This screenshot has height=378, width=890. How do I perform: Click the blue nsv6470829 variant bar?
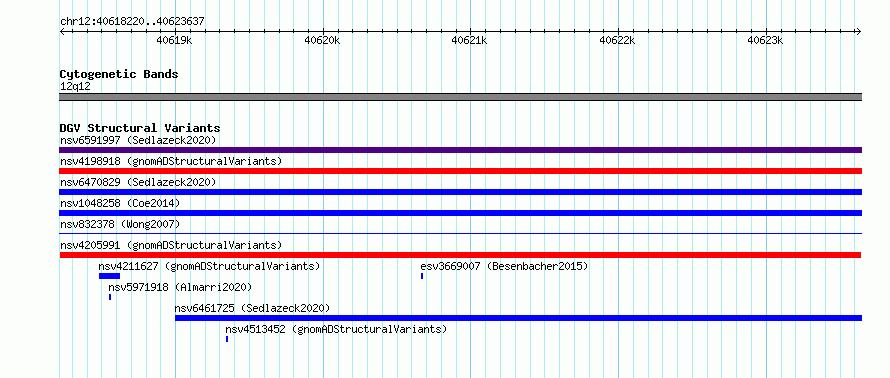(x=460, y=192)
